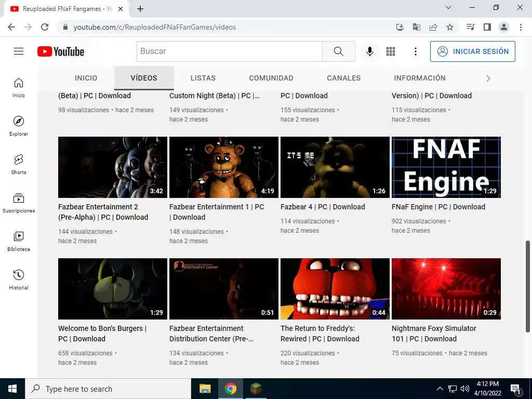This screenshot has width=532, height=399.
Task: Open the taskbar volume icon
Action: pyautogui.click(x=465, y=389)
